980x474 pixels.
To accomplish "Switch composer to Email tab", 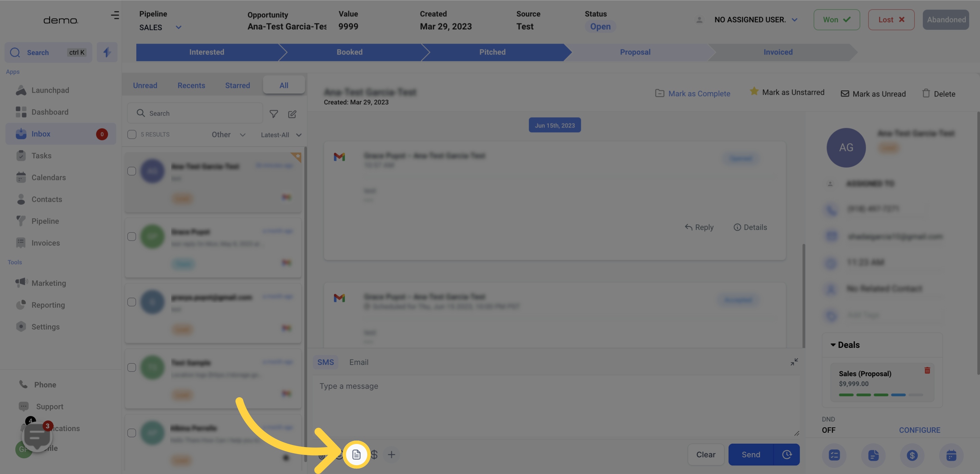I will pos(358,362).
